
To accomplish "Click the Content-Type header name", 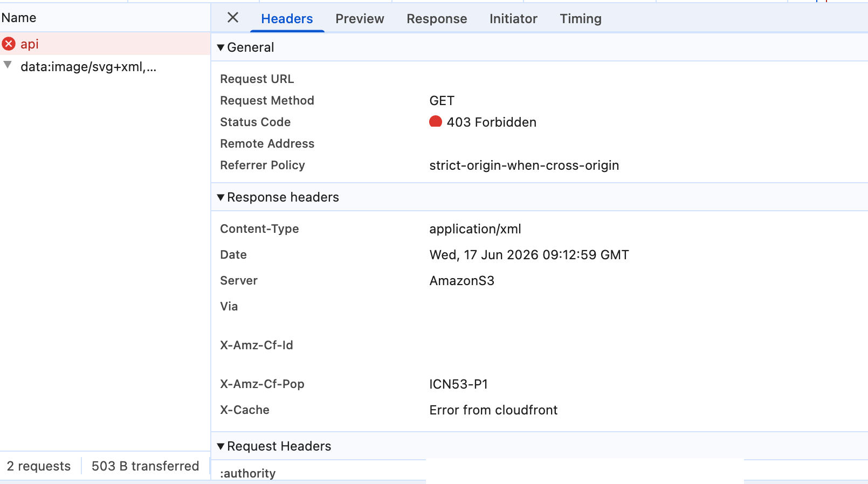I will (x=259, y=229).
